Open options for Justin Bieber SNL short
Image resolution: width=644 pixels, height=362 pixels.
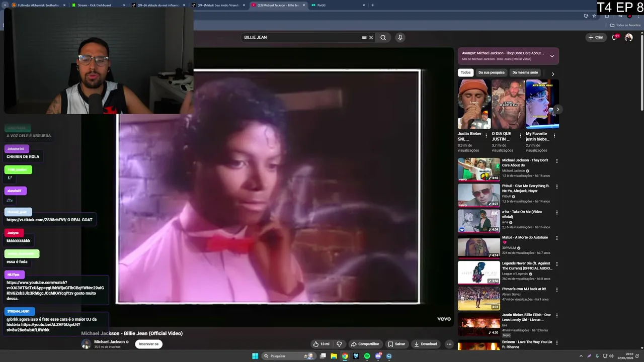(x=486, y=136)
